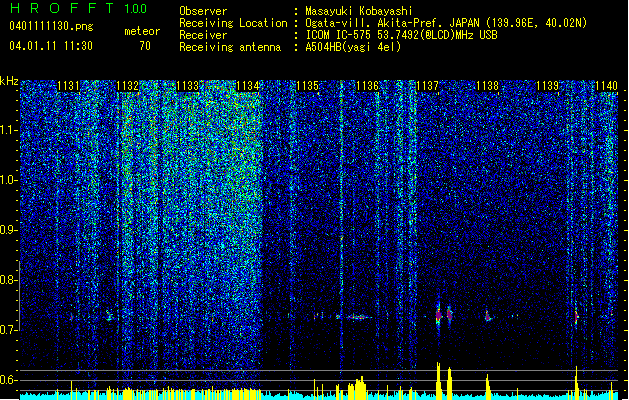Click the 0.6 frequency axis label

point(8,380)
